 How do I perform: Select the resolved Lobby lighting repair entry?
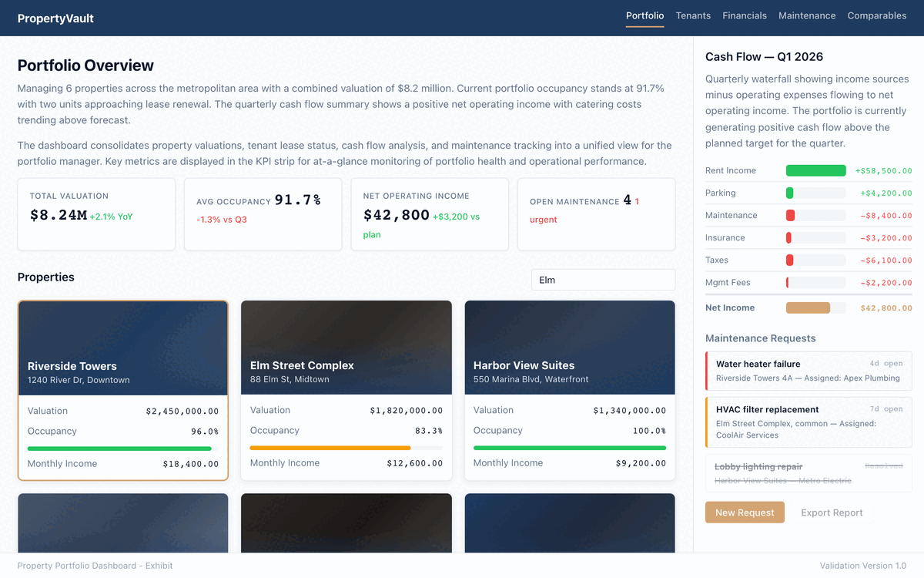(x=808, y=471)
